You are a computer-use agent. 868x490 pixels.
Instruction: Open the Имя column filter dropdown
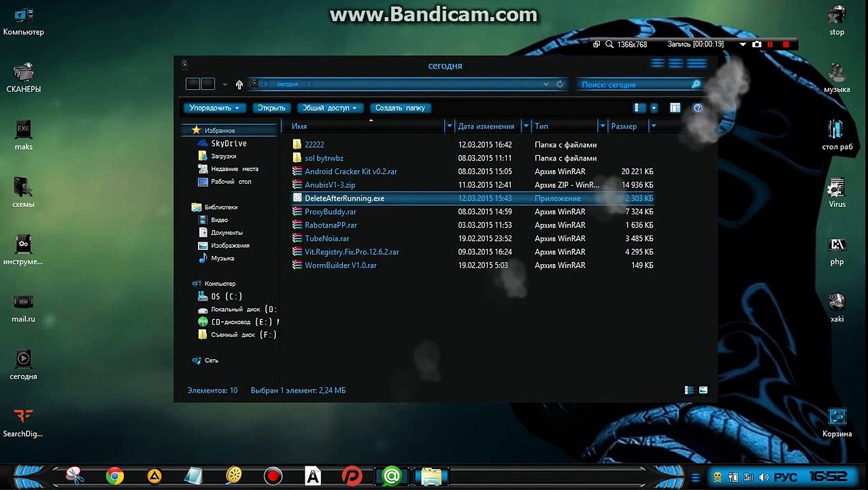(449, 126)
